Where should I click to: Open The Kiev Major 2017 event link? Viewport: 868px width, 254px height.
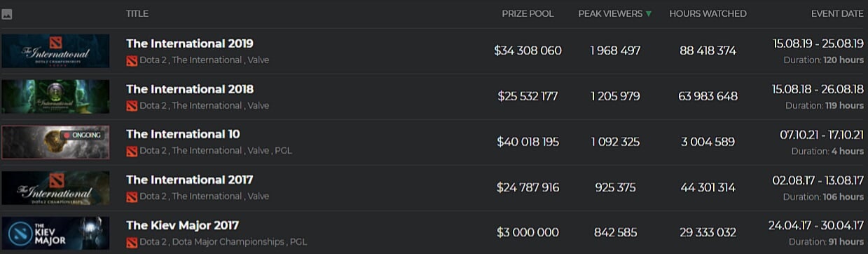tap(182, 225)
